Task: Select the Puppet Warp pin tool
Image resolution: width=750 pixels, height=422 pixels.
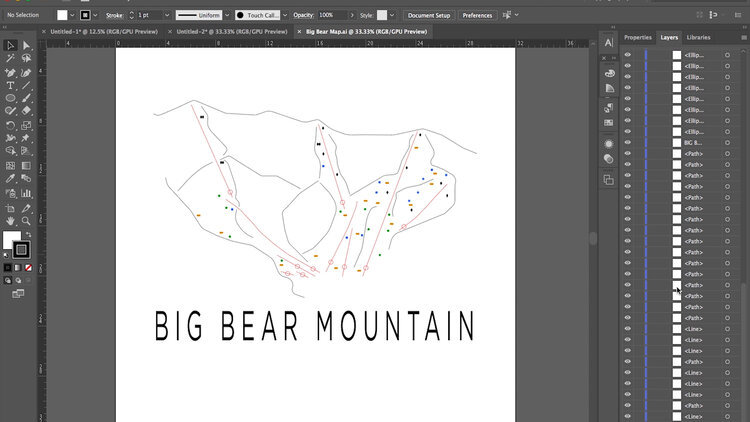Action: coord(26,138)
